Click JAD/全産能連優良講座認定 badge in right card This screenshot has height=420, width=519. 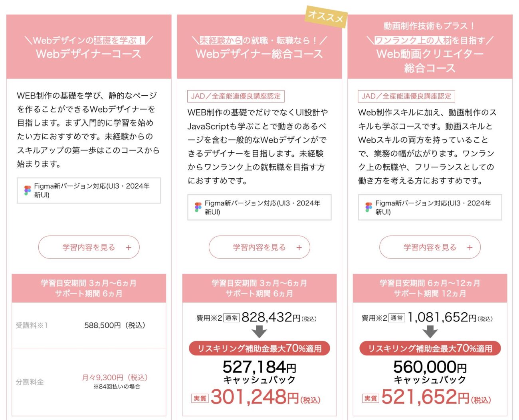tap(406, 96)
